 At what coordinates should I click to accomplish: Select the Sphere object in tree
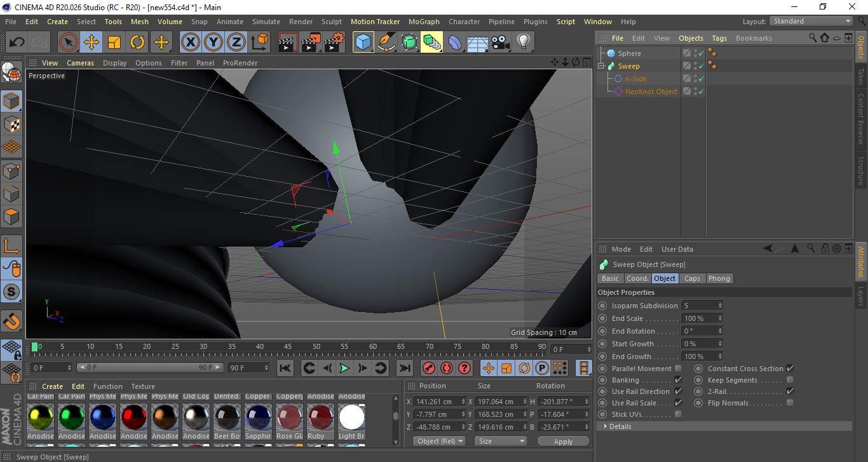click(630, 53)
